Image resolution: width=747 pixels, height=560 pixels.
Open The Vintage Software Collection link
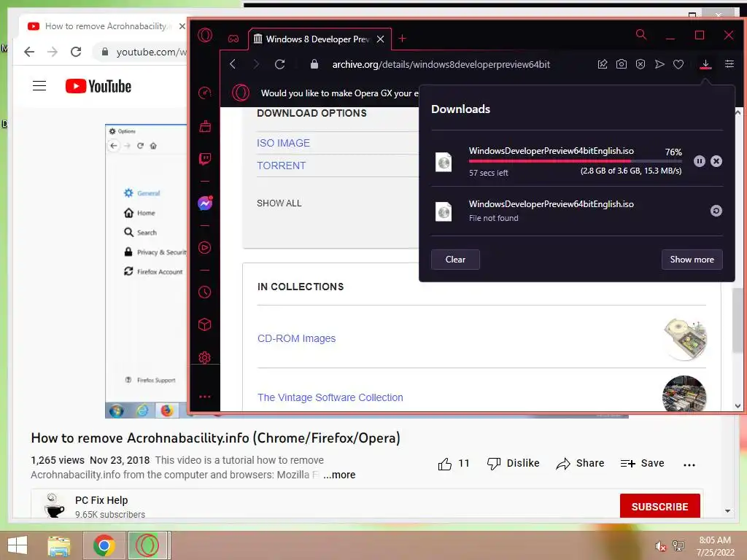coord(330,397)
